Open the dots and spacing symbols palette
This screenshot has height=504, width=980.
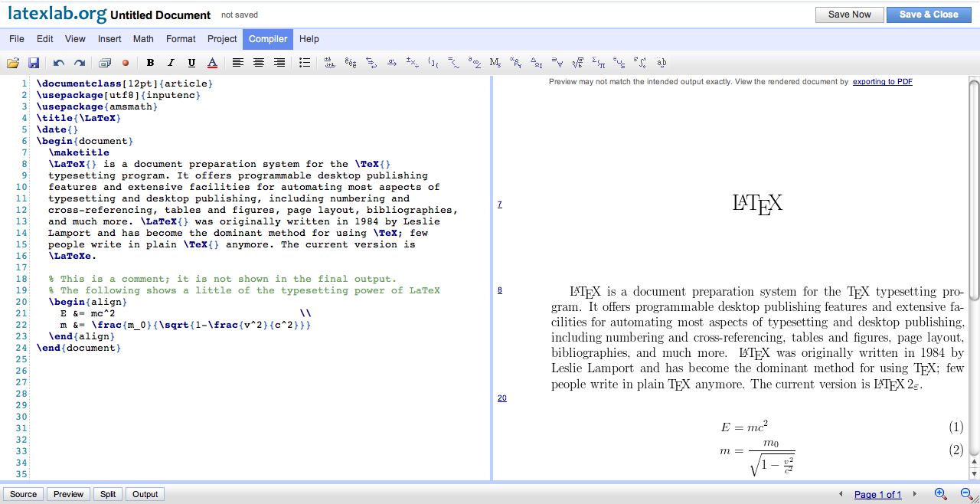click(x=330, y=63)
